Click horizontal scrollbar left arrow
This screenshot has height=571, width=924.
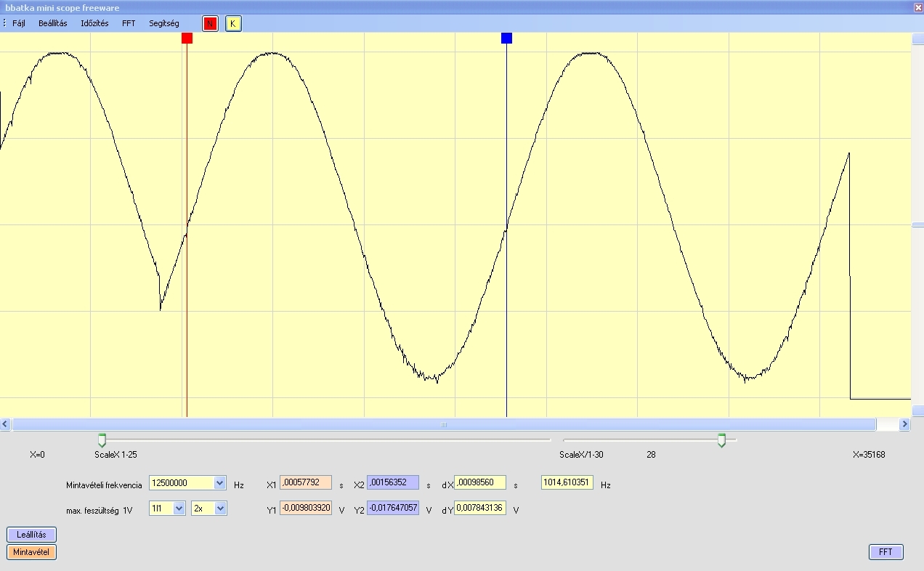coord(5,424)
